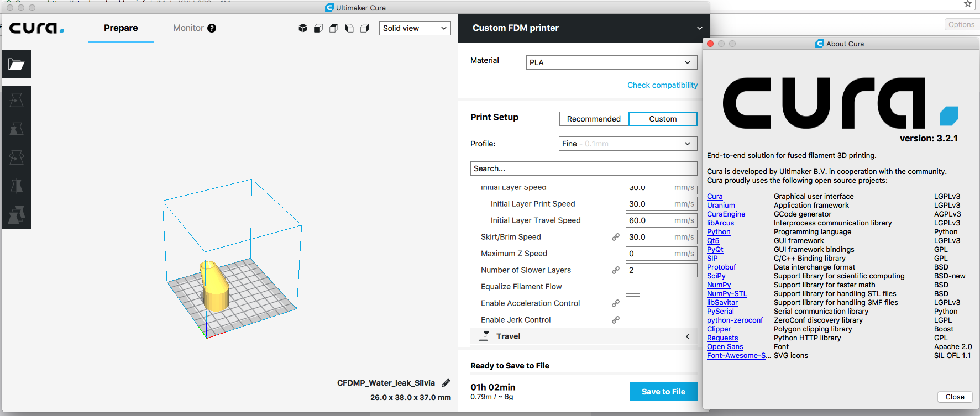Tick the Enable Jerk Control checkbox

click(x=633, y=320)
